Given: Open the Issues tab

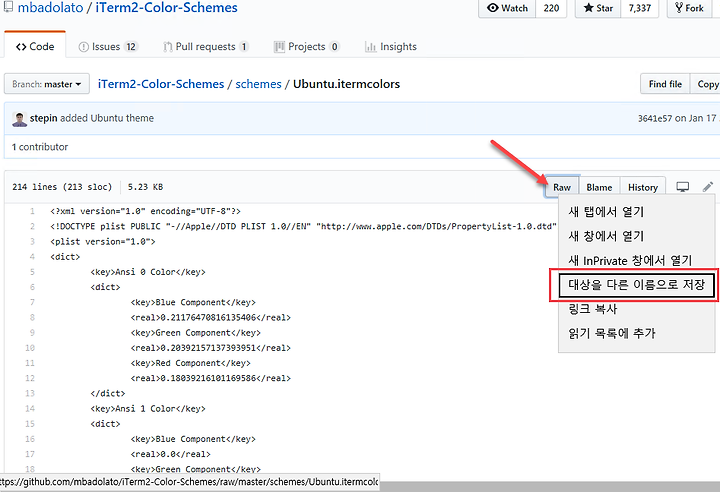Looking at the screenshot, I should (108, 46).
